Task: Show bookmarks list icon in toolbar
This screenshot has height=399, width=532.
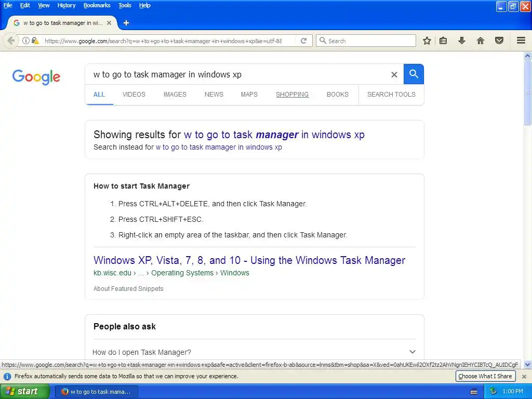Action: 443,41
